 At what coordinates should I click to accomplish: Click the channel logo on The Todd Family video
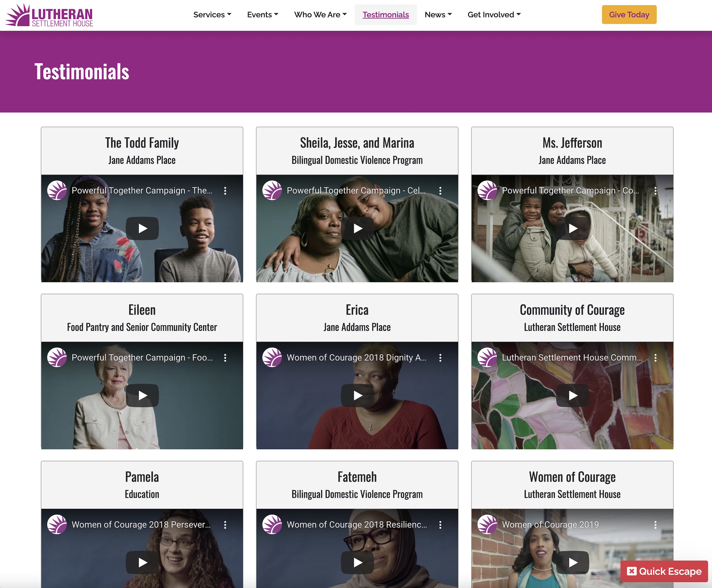[x=57, y=190]
